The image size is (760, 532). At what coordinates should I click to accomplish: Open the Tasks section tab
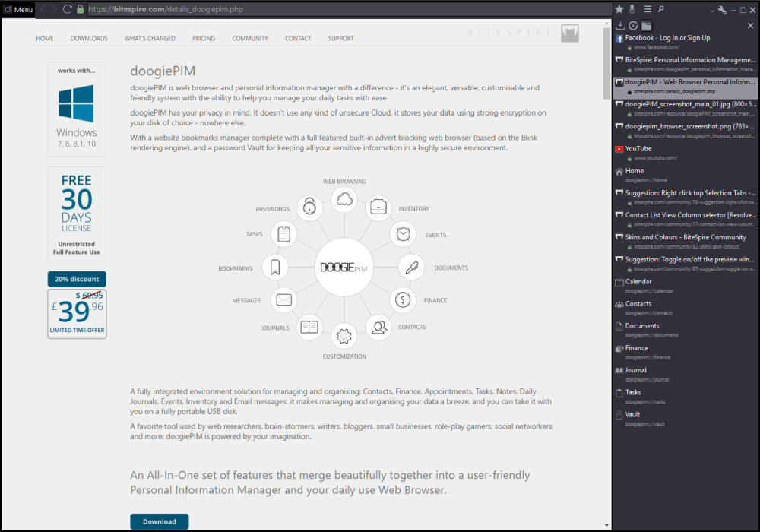coord(686,397)
